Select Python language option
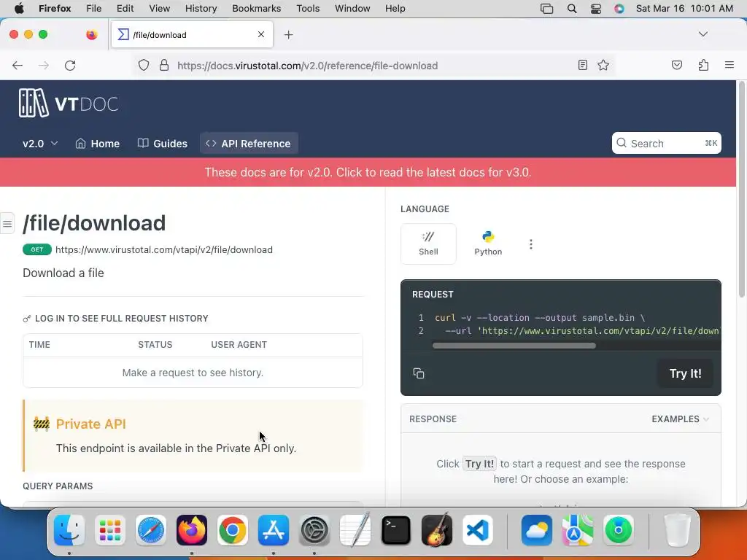 (x=488, y=244)
